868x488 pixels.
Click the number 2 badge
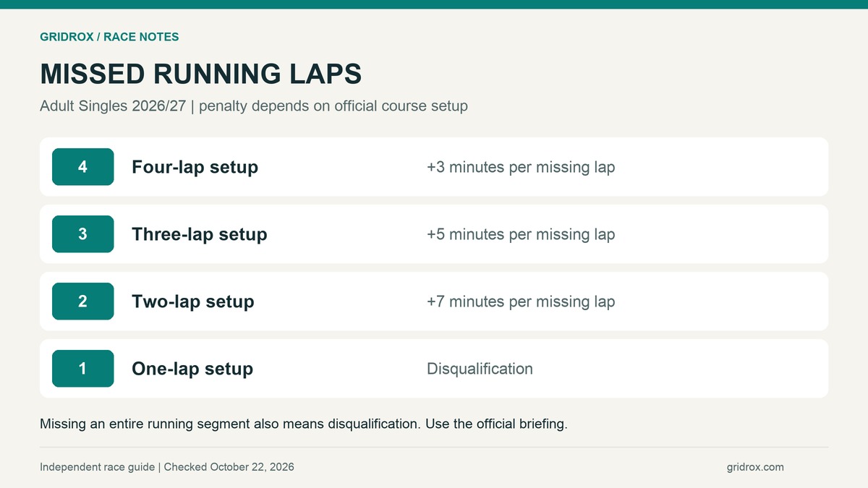pos(82,301)
